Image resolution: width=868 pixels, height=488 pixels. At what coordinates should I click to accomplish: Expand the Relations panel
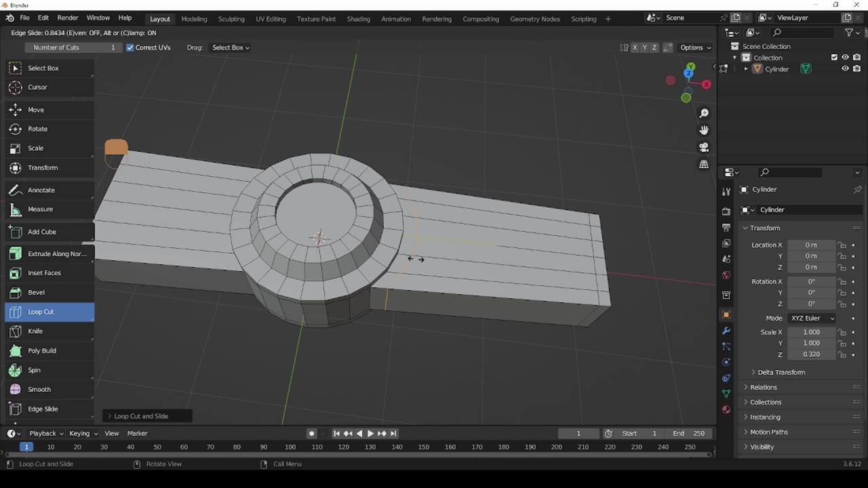click(763, 387)
